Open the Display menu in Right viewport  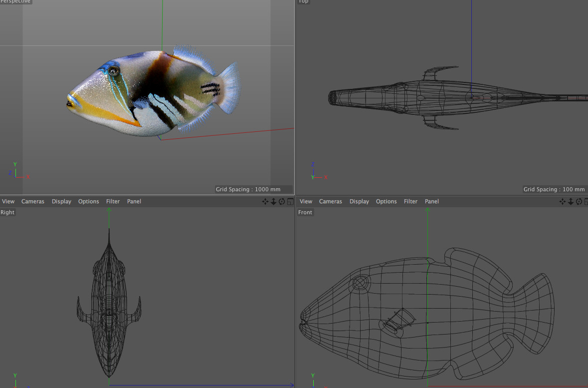pyautogui.click(x=61, y=202)
